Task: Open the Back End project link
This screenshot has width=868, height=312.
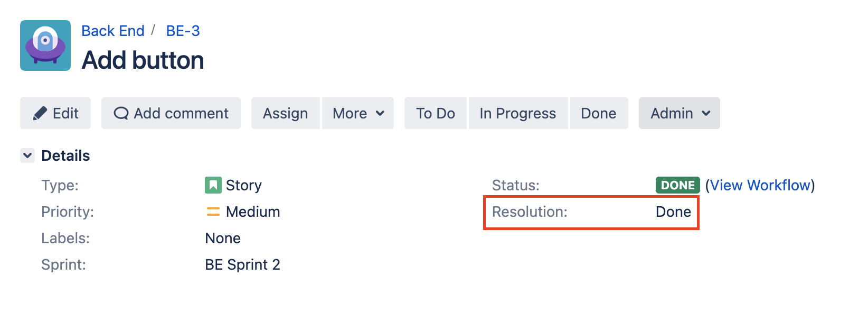Action: [112, 31]
